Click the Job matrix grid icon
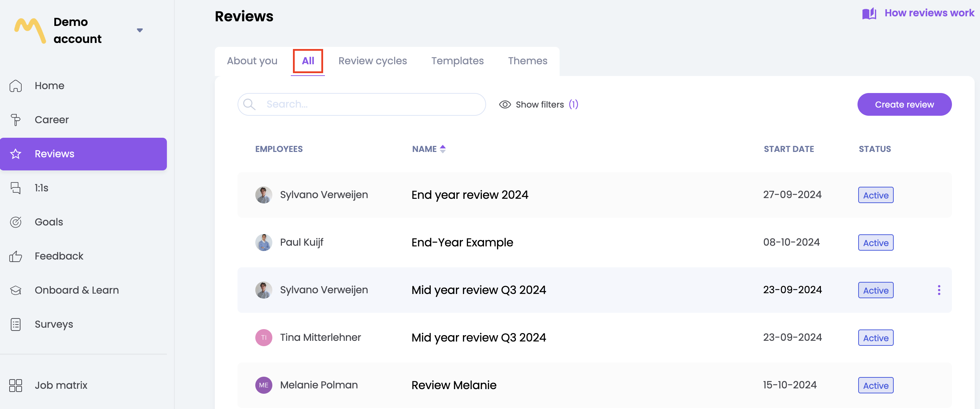Screen dimensions: 980x409 16,385
